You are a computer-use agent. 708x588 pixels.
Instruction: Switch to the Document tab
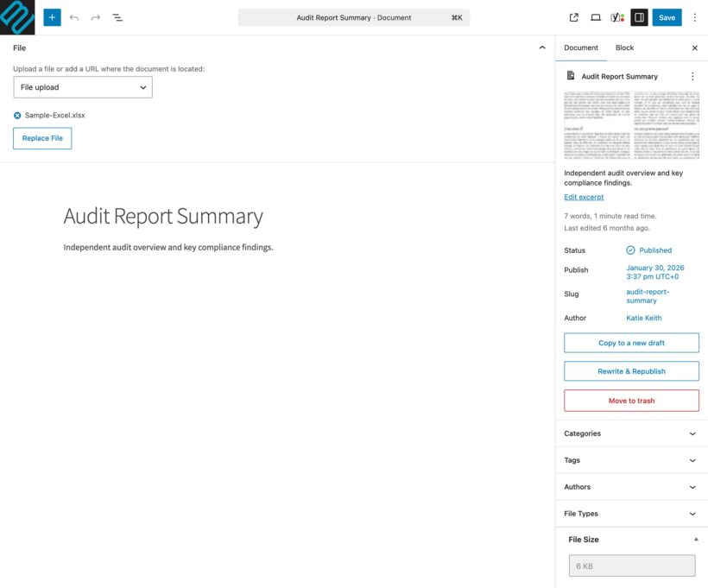click(581, 47)
